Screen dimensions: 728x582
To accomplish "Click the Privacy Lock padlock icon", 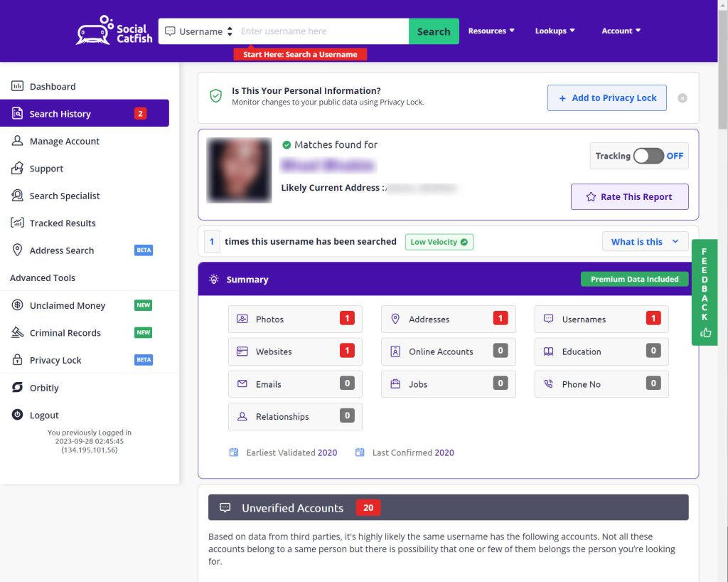I will pos(17,360).
